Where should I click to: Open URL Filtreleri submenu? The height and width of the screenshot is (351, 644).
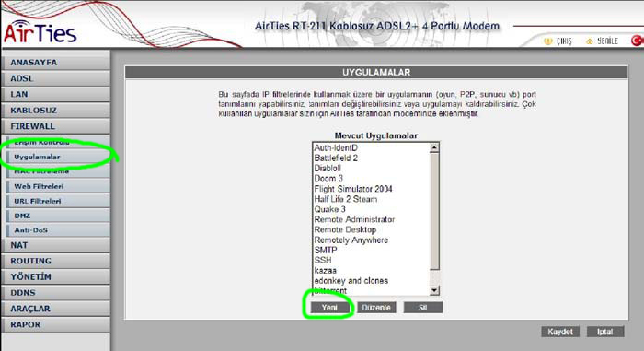pyautogui.click(x=58, y=201)
